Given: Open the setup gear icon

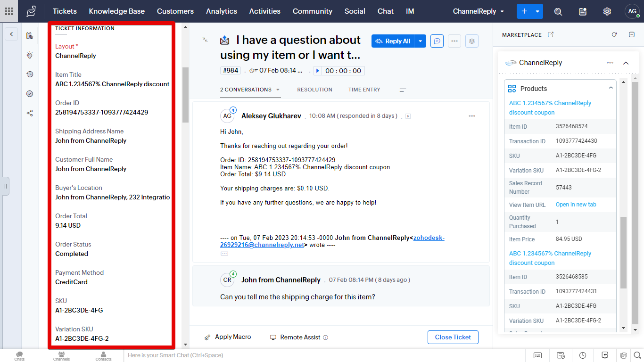Looking at the screenshot, I should click(x=607, y=11).
